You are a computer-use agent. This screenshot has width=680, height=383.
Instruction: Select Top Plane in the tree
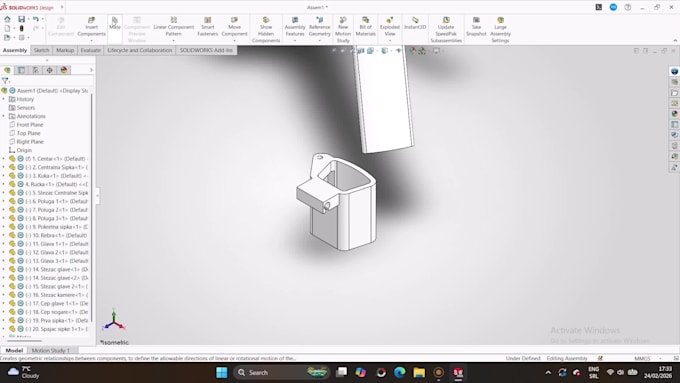[28, 133]
